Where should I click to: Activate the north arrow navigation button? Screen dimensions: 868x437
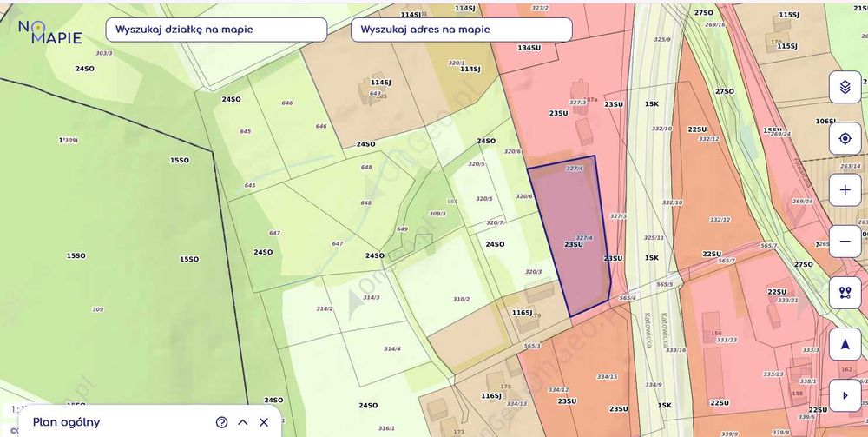point(845,345)
